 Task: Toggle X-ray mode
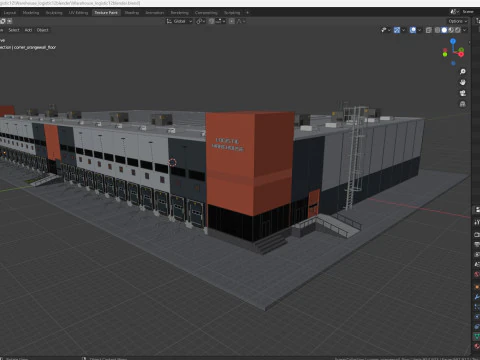(x=429, y=30)
